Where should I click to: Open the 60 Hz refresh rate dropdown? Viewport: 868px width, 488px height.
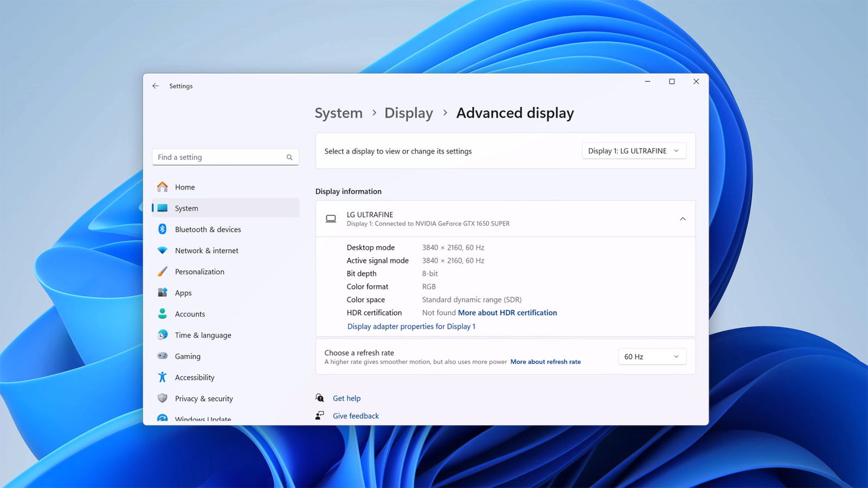651,357
